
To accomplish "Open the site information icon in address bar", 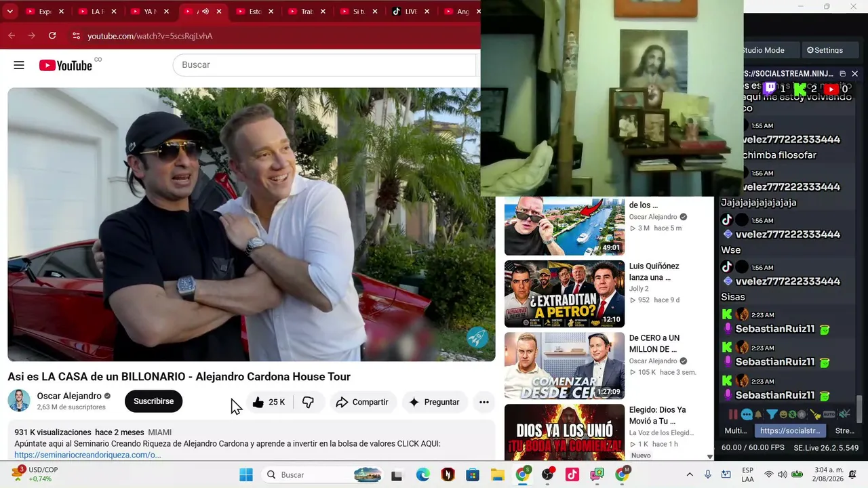I will tap(75, 35).
